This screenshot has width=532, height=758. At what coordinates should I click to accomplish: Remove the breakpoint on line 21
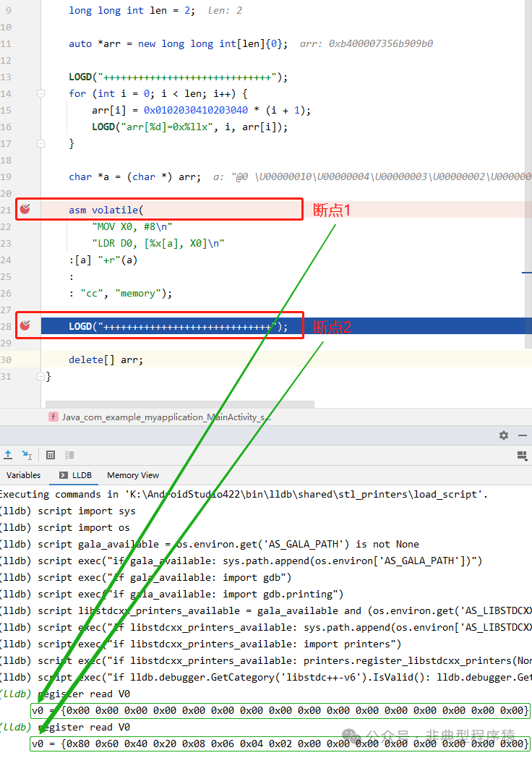[25, 209]
